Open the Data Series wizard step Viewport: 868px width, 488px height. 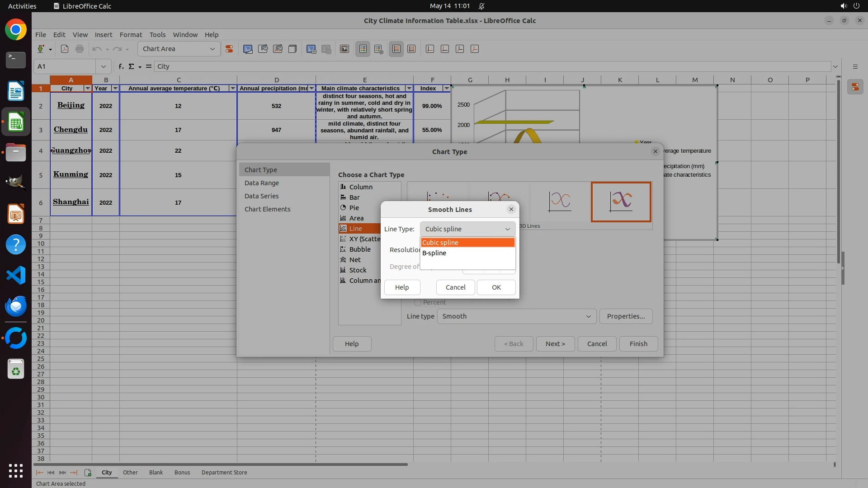(261, 196)
